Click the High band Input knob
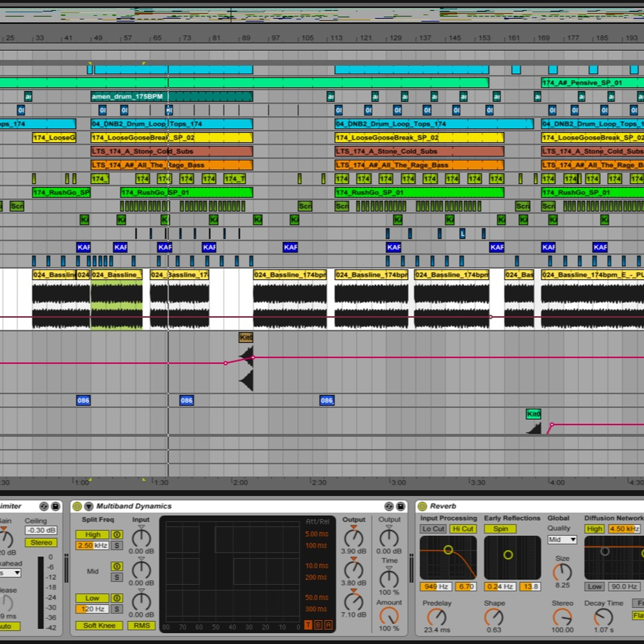644x644 pixels. coord(141,539)
